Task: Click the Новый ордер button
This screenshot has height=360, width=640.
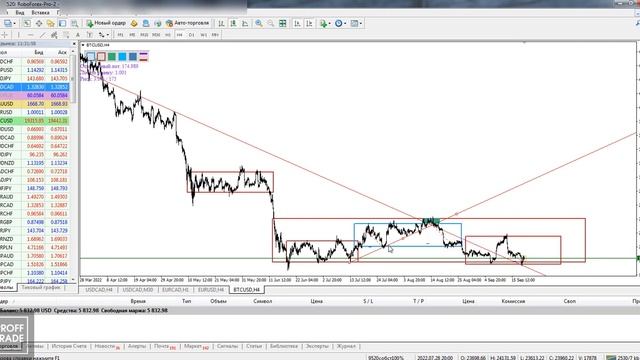Action: tap(106, 23)
